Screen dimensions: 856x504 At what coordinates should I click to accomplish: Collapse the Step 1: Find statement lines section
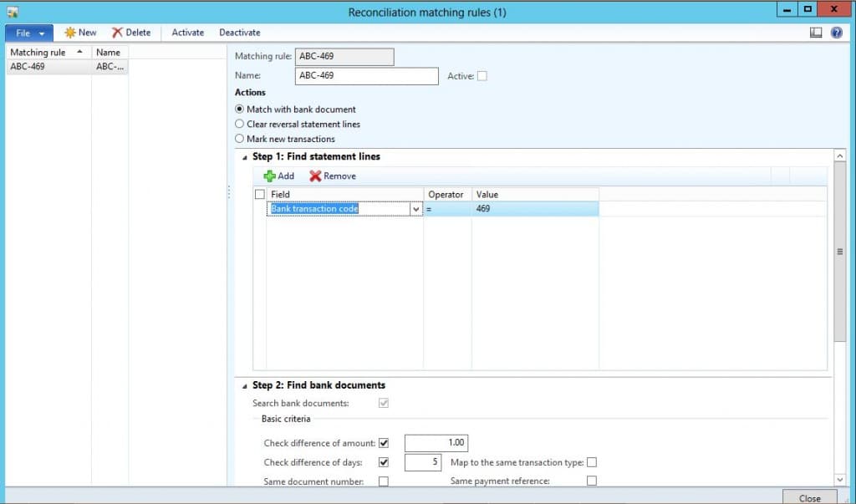pos(245,156)
